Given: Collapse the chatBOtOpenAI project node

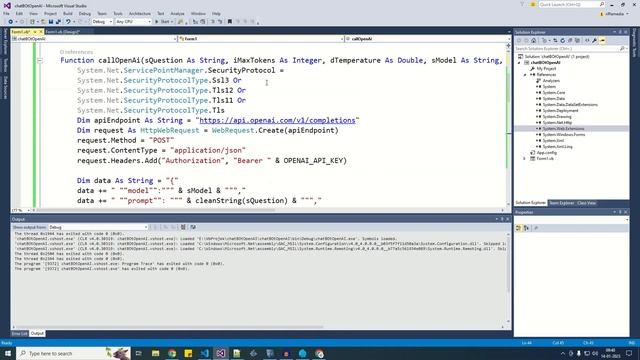Looking at the screenshot, I should 519,63.
